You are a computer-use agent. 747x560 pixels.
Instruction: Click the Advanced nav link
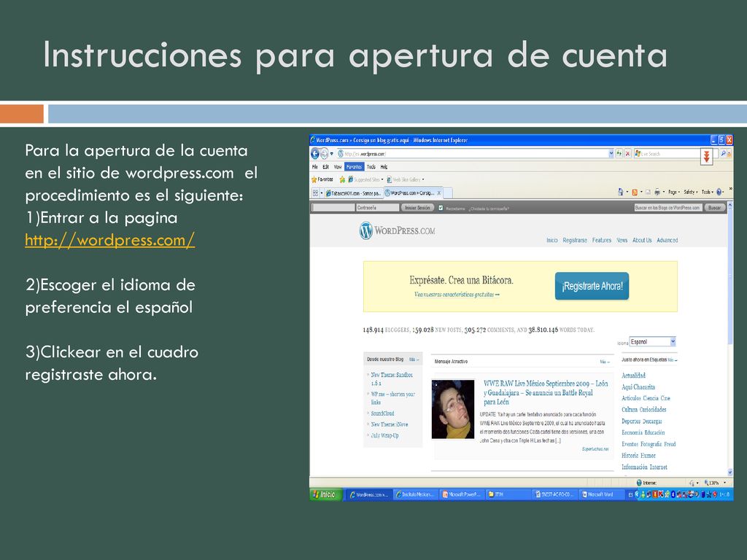667,241
